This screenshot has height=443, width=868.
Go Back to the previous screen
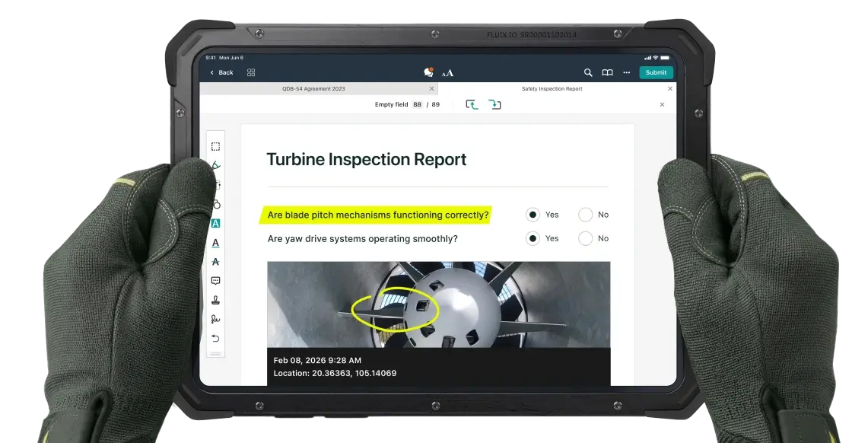(x=222, y=72)
